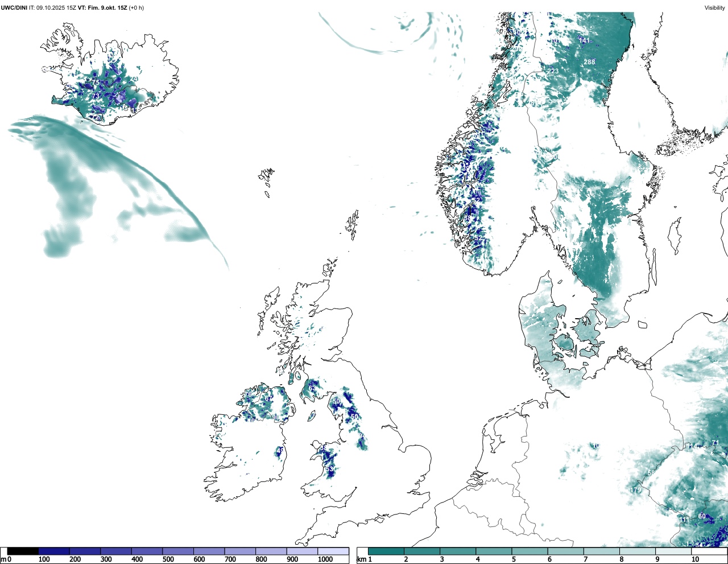Select the 'IT: 09.10.2025 15Z' initial time

pyautogui.click(x=52, y=7)
